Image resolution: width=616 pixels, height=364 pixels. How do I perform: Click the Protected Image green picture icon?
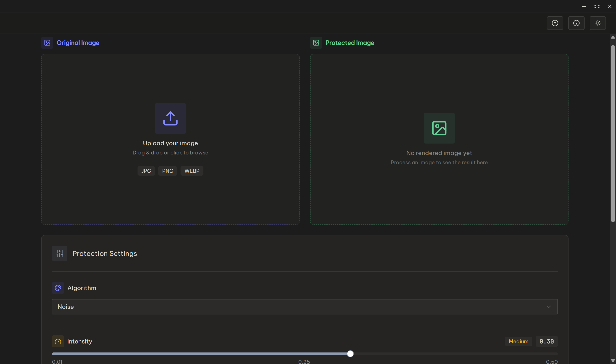click(x=316, y=43)
